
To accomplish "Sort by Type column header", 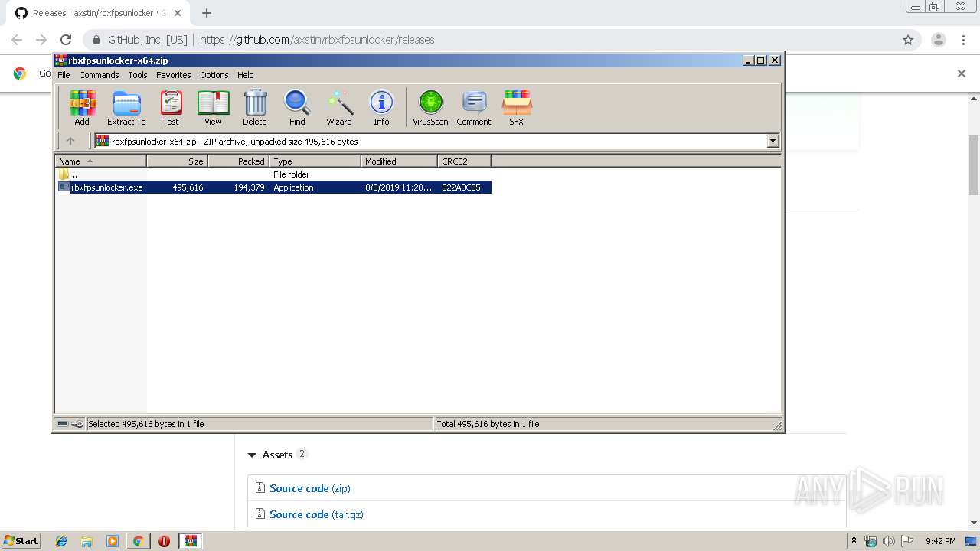I will coord(315,161).
